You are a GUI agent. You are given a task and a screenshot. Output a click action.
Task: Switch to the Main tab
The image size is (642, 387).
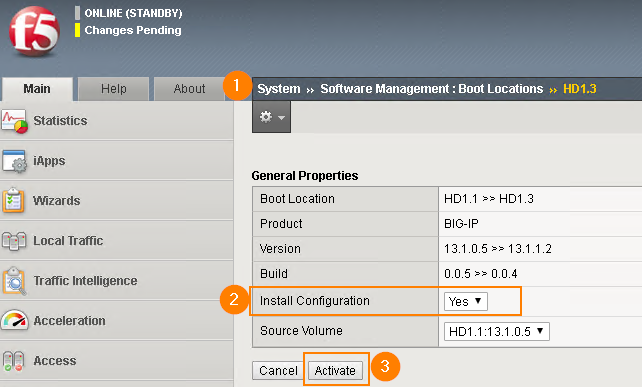[37, 89]
